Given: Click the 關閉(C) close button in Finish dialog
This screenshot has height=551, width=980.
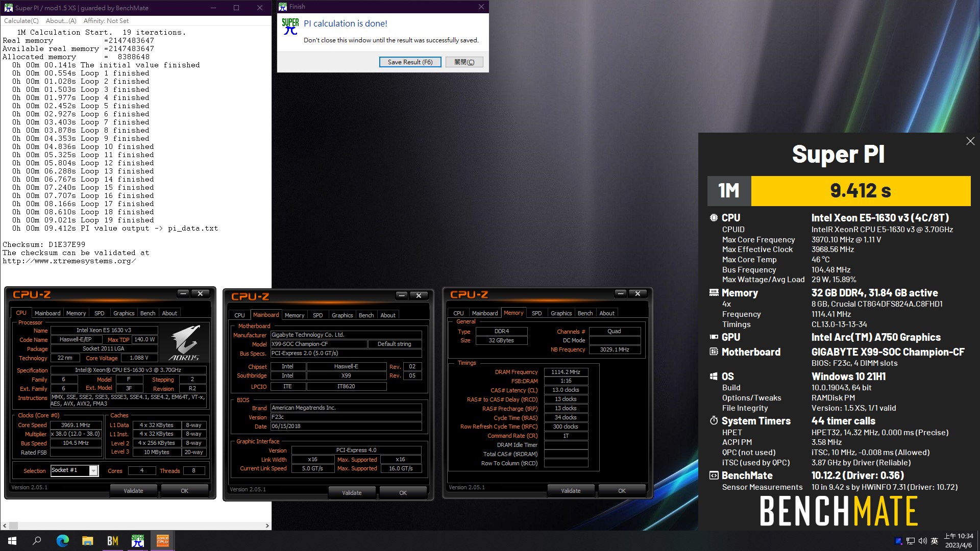Looking at the screenshot, I should tap(464, 62).
